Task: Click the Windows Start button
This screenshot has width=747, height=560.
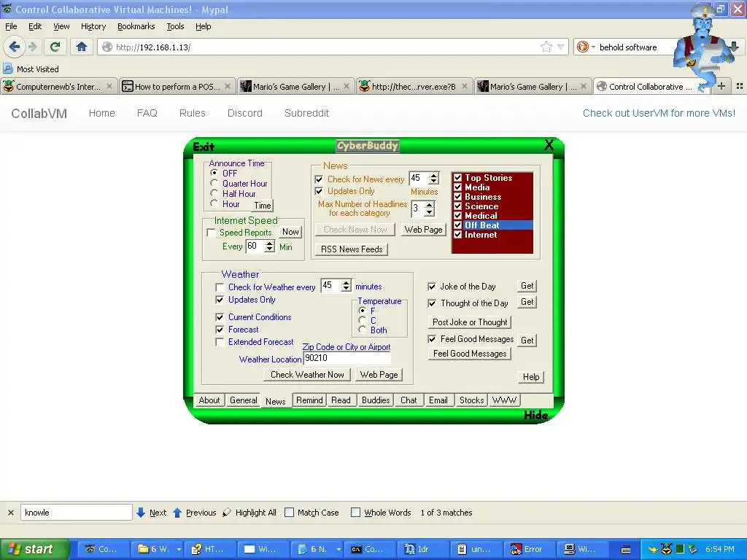Action: pos(35,549)
